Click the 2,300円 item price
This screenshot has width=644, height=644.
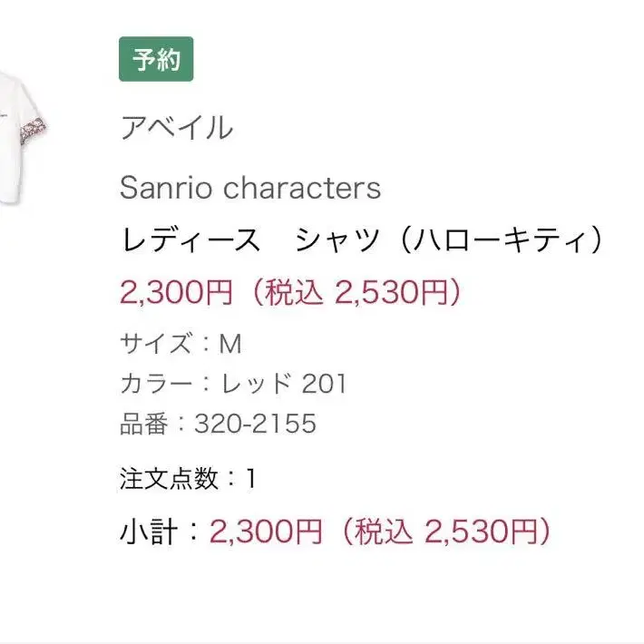(x=177, y=292)
